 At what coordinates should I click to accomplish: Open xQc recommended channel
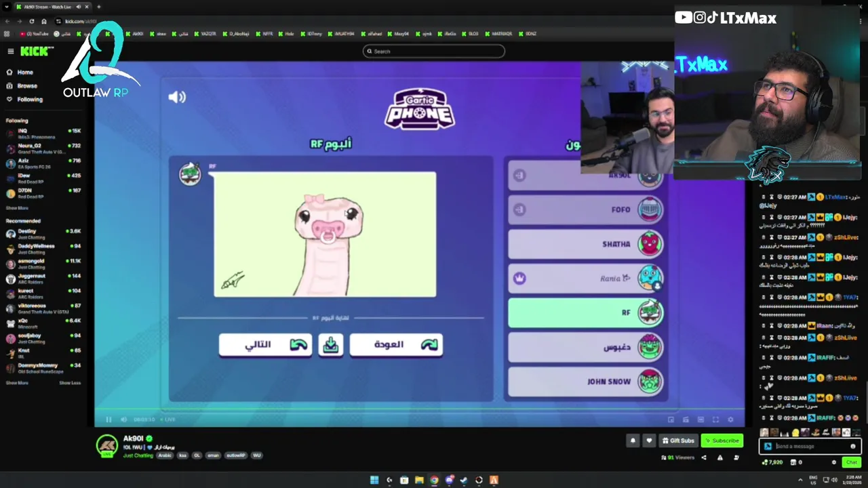[x=43, y=323]
